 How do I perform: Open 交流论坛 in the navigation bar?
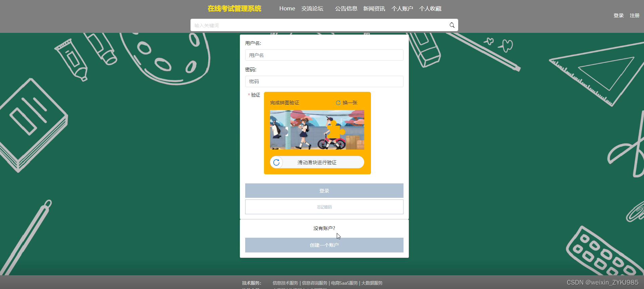[x=312, y=8]
